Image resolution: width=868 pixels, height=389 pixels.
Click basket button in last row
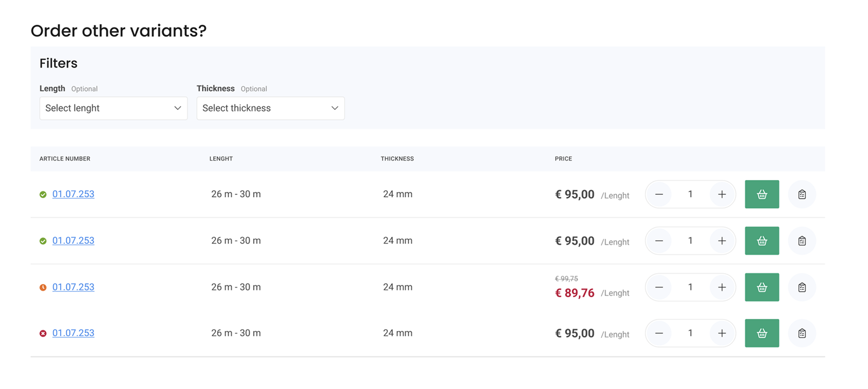[762, 334]
